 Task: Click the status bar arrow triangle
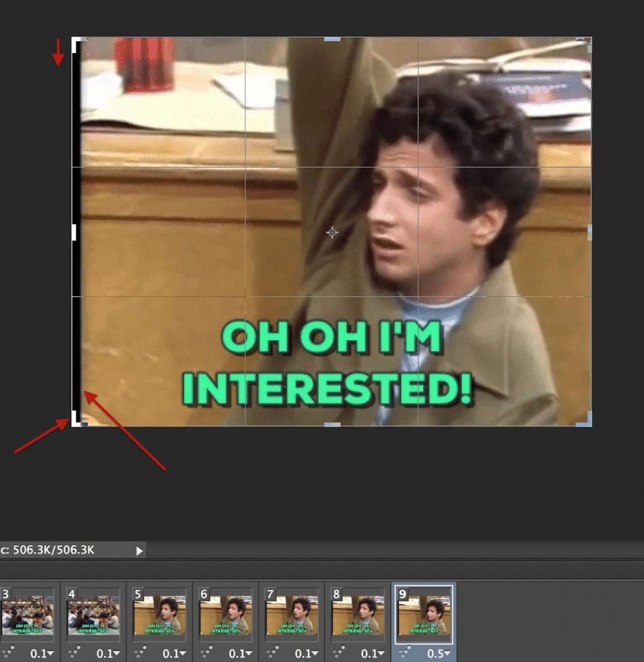[139, 551]
